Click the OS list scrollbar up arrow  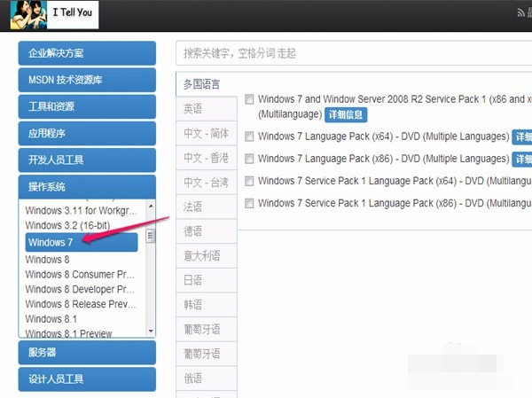click(x=151, y=205)
